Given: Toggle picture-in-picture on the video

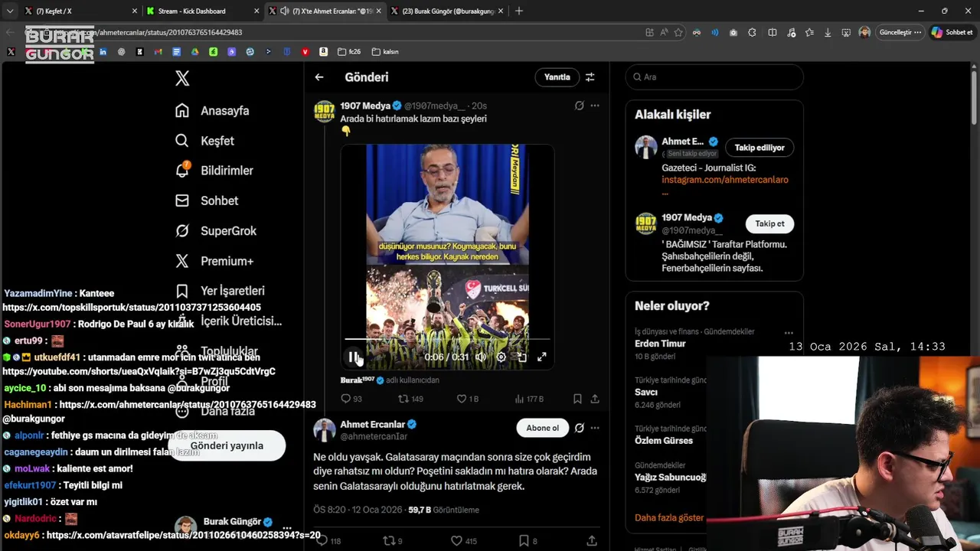Looking at the screenshot, I should (x=522, y=357).
